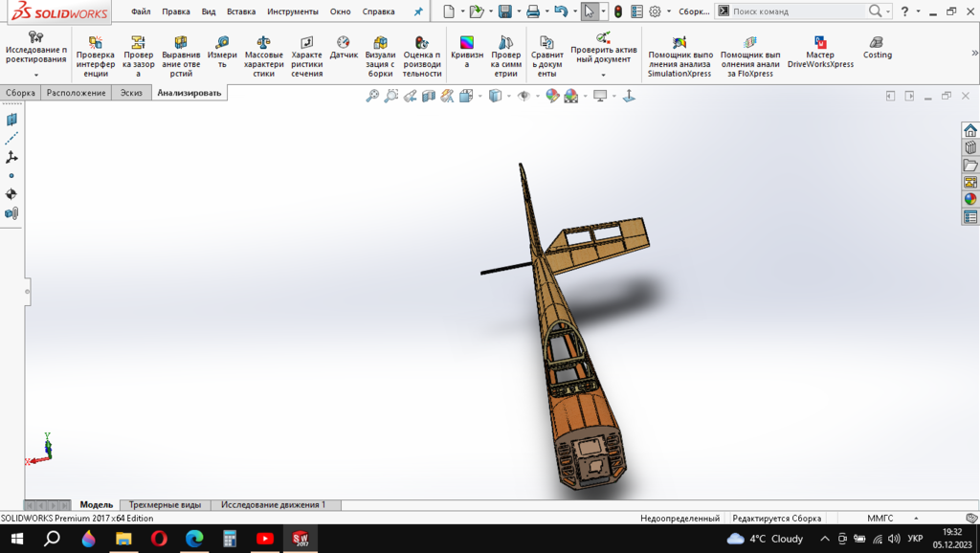Run the Curvature display tool (Кривизна)

point(466,52)
